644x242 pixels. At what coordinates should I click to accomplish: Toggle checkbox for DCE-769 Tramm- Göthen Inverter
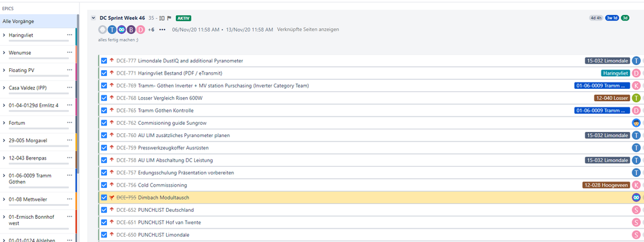click(x=104, y=86)
